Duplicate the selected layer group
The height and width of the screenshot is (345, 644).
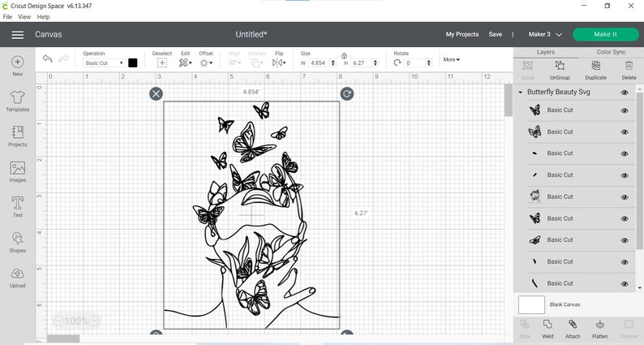595,70
